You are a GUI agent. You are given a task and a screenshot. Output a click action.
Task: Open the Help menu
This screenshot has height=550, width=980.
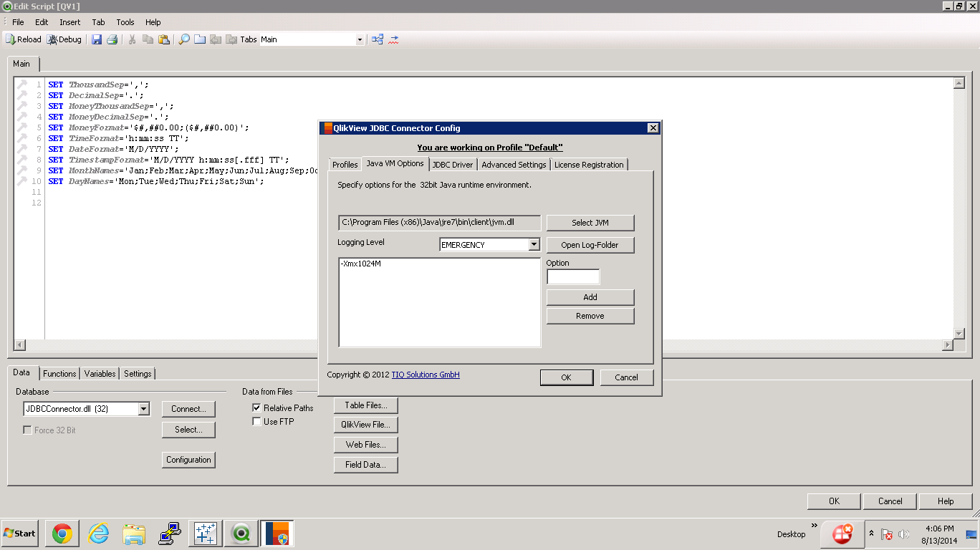click(153, 22)
